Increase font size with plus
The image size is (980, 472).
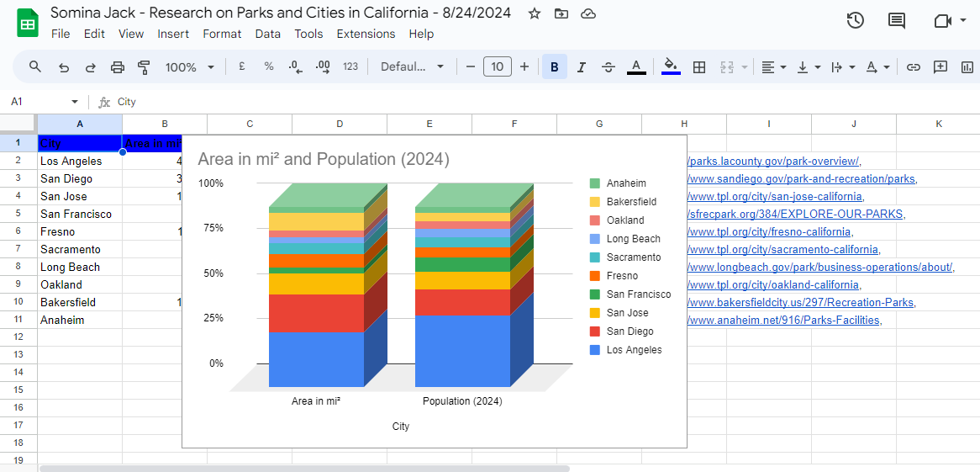[x=524, y=66]
